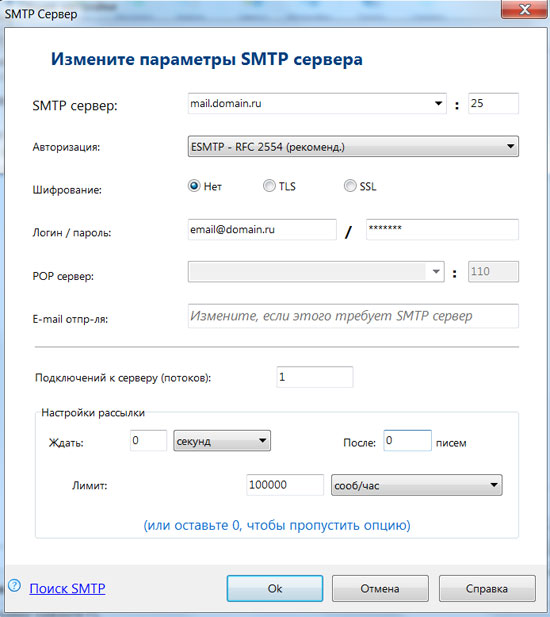Open the сооб/час limit unit dropdown
The height and width of the screenshot is (617, 550).
tap(417, 485)
